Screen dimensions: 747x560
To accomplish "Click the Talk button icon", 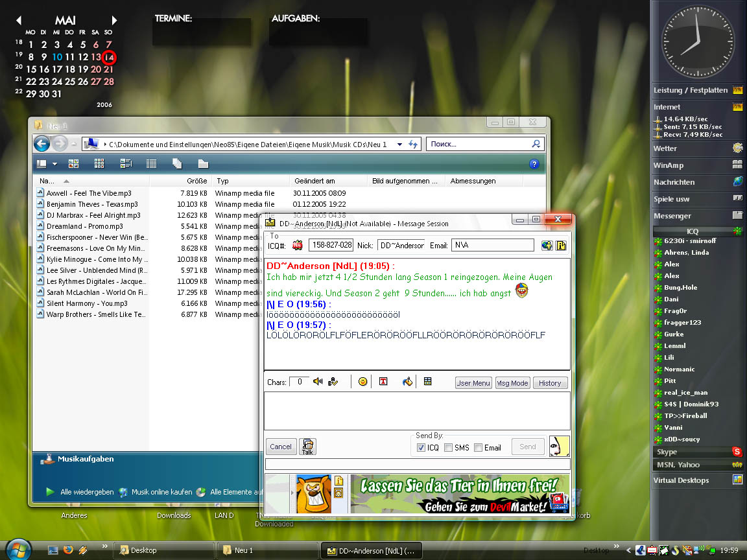I will point(307,447).
